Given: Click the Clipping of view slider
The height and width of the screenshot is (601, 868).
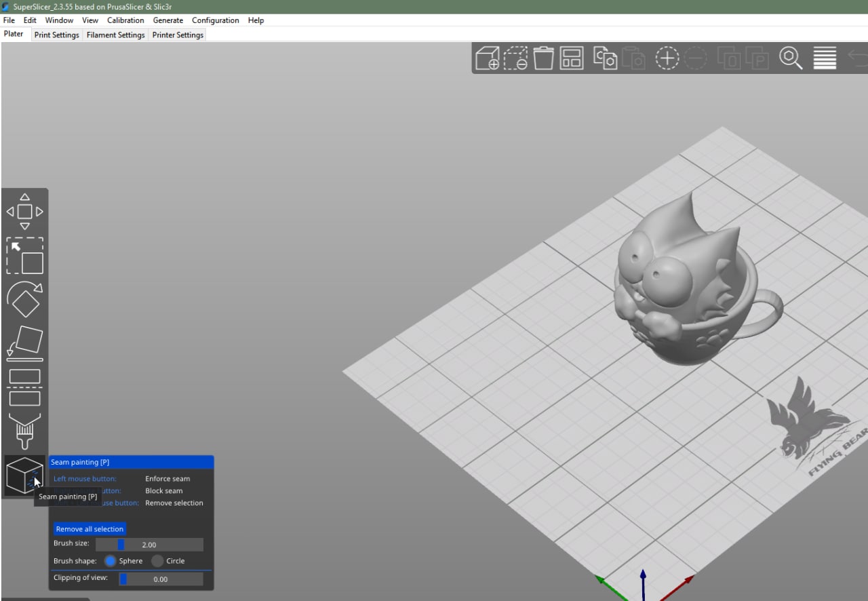Looking at the screenshot, I should pos(160,579).
